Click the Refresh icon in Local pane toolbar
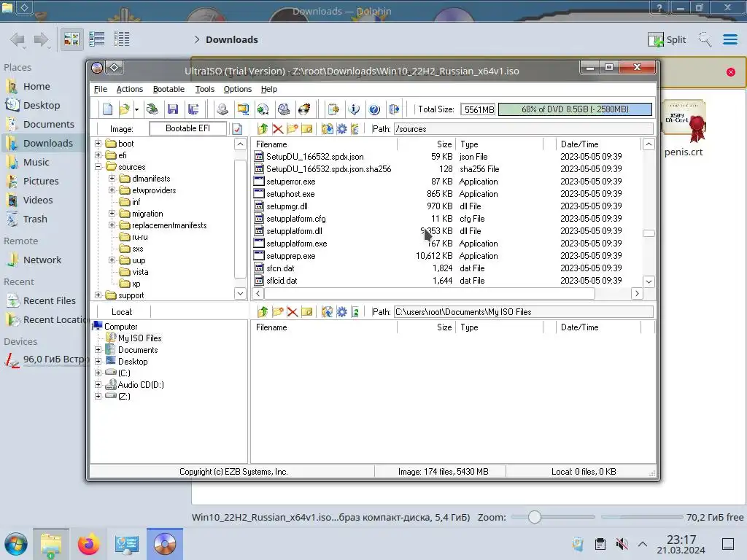 [355, 312]
